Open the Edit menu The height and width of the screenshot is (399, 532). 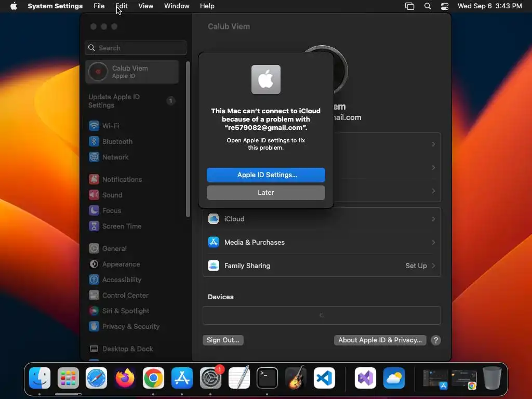122,6
